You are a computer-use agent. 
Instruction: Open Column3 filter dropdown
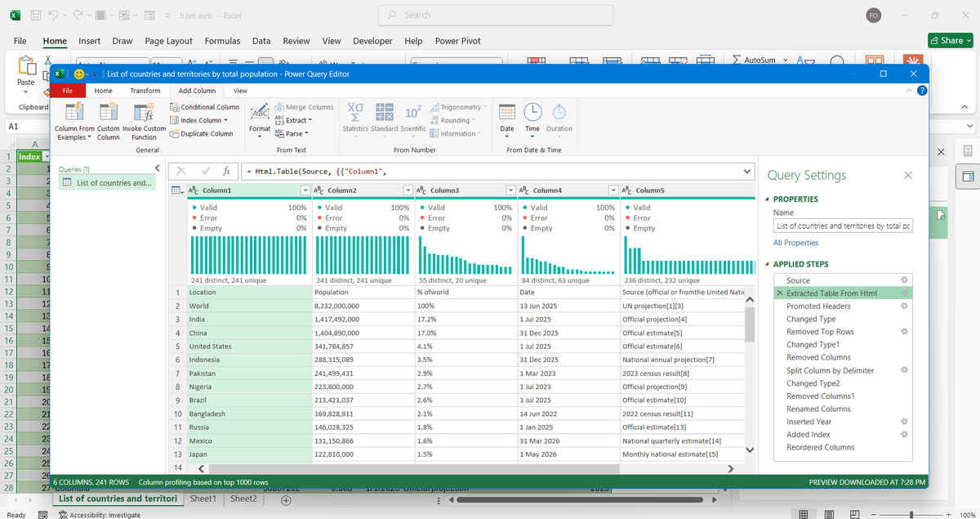pos(510,190)
